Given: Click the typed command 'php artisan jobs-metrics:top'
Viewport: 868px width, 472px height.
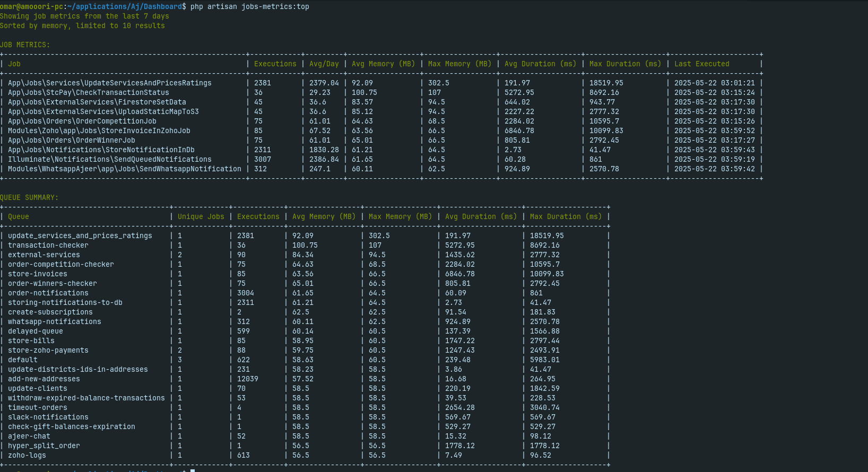Looking at the screenshot, I should (249, 6).
